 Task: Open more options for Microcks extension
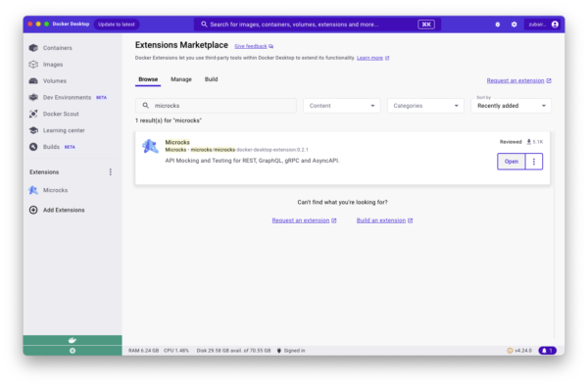click(x=534, y=162)
